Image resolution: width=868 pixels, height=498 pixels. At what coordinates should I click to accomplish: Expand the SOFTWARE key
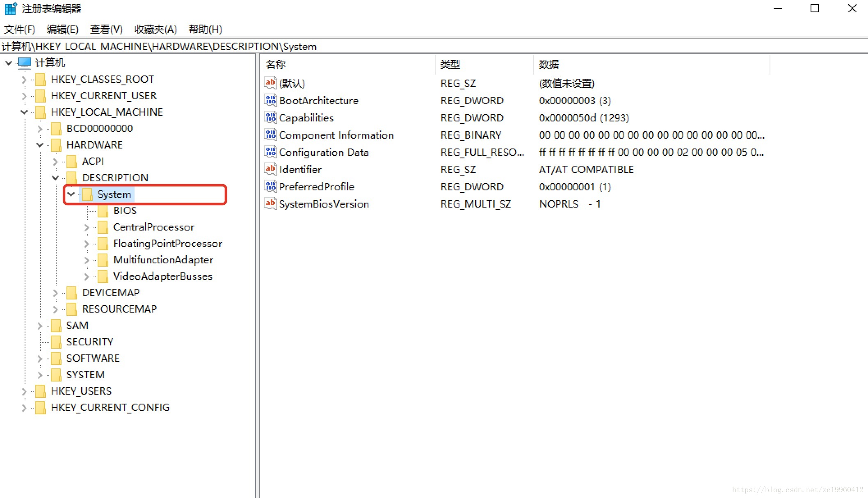click(x=40, y=359)
